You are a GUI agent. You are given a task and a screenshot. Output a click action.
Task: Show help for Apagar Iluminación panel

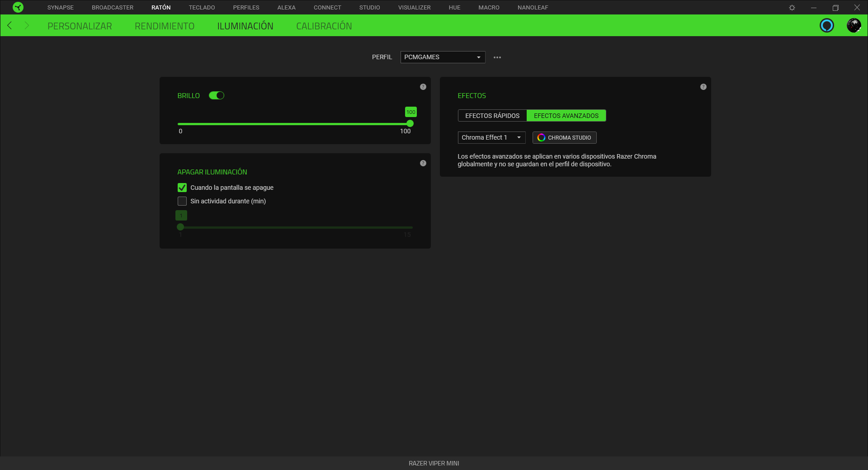point(423,163)
